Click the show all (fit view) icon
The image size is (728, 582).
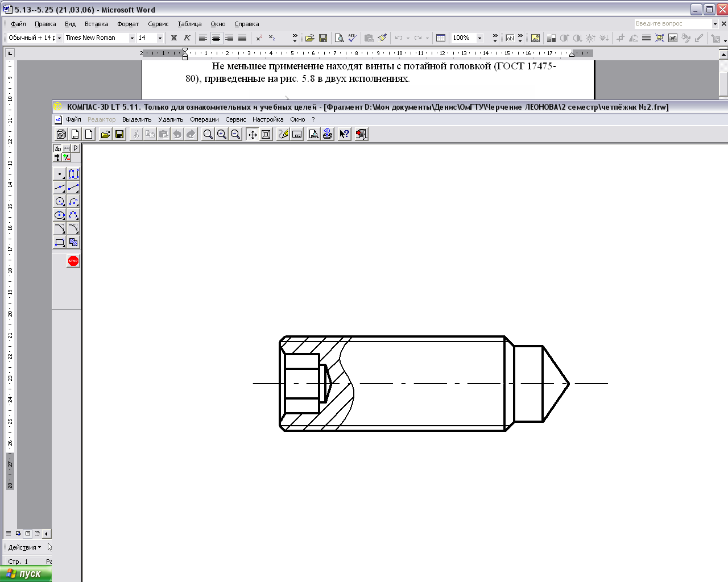[266, 134]
